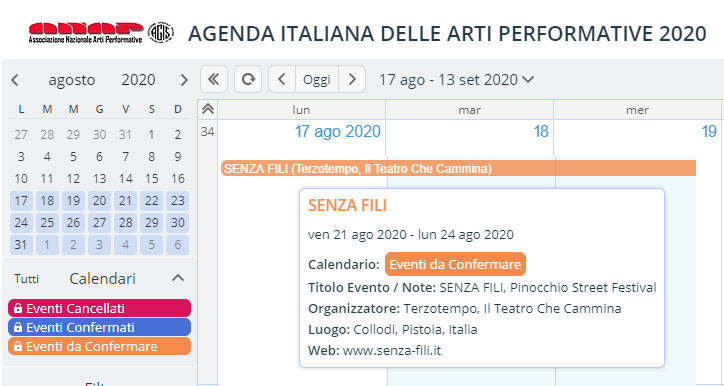Image resolution: width=724 pixels, height=386 pixels.
Task: Toggle the Eventi Cancellati calendar
Action: [x=99, y=308]
